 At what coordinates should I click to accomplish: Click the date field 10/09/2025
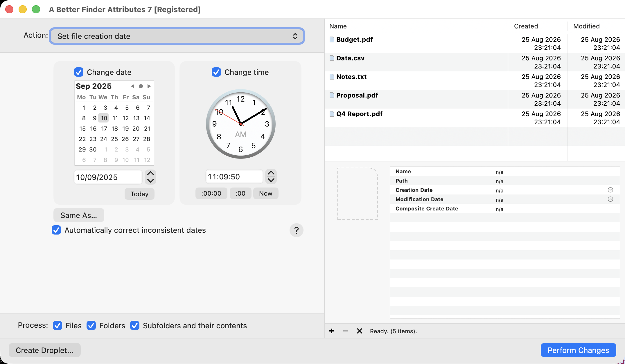point(108,177)
